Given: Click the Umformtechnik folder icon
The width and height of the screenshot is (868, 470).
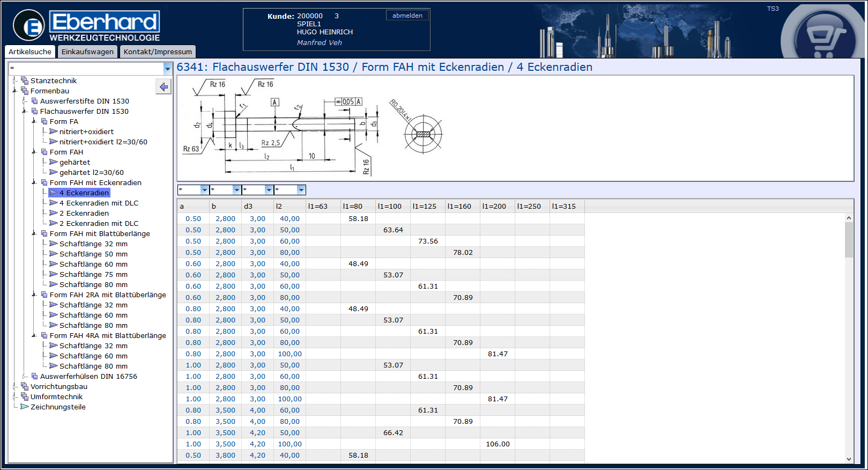Looking at the screenshot, I should (x=24, y=396).
